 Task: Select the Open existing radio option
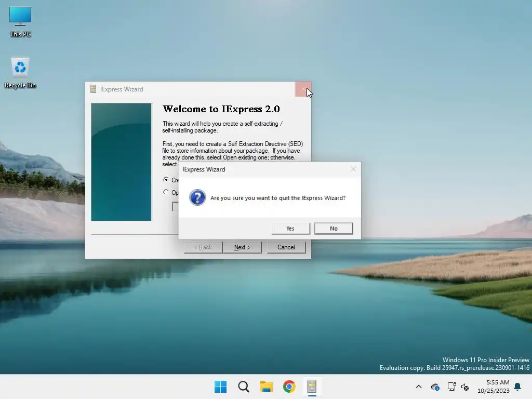pos(166,192)
